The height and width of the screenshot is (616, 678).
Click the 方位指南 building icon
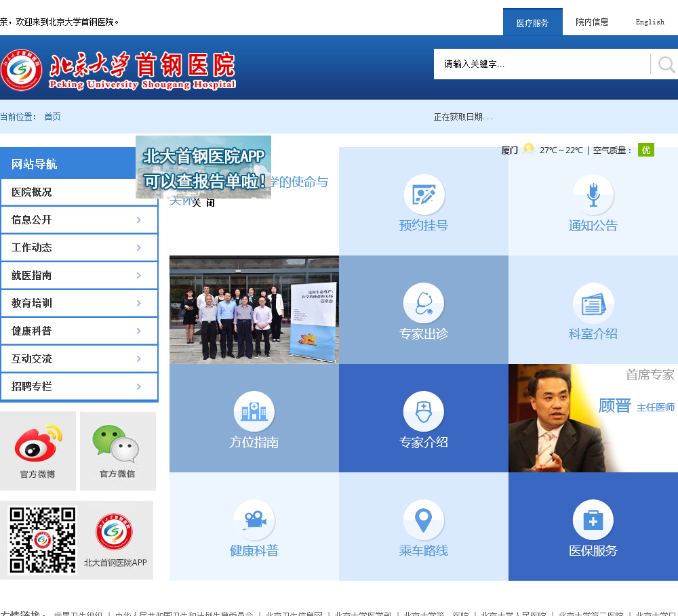click(x=254, y=411)
